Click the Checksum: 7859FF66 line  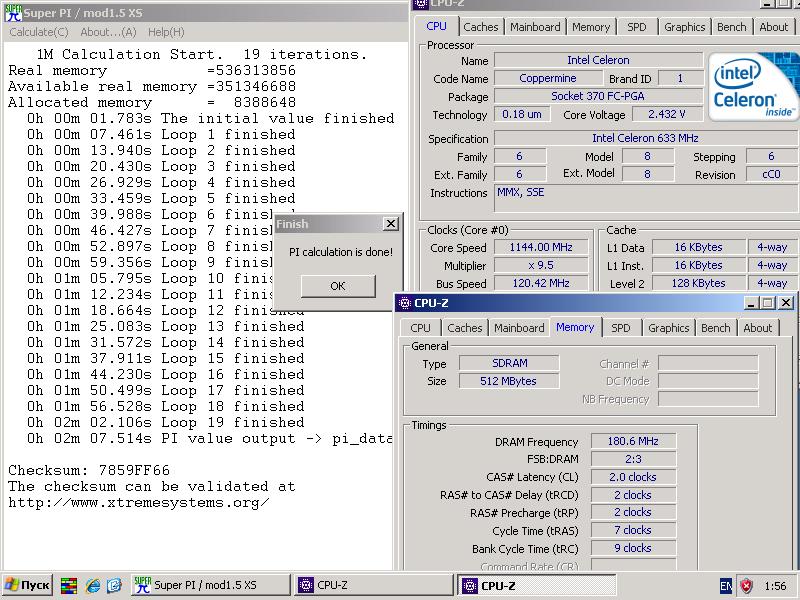coord(89,470)
